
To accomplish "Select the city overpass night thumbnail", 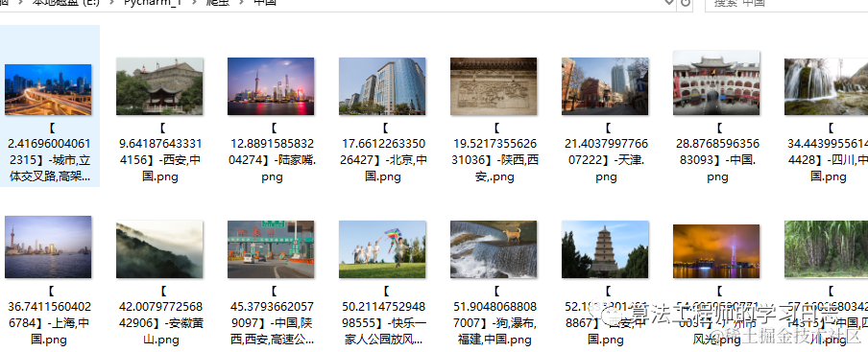I will tap(48, 89).
